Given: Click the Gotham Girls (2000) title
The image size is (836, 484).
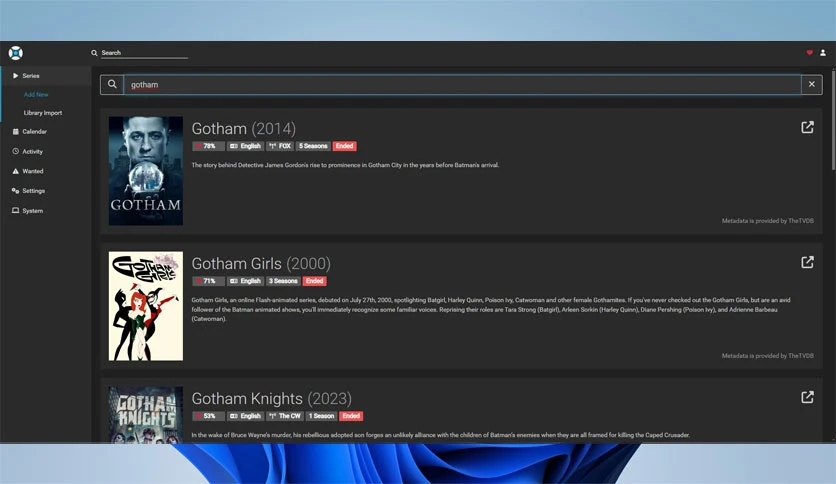Looking at the screenshot, I should (x=261, y=263).
